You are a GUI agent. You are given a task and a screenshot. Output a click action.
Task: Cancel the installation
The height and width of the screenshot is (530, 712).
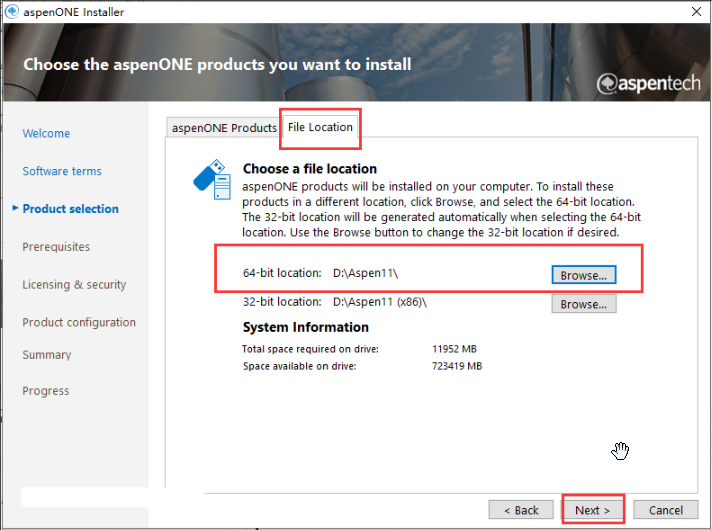[665, 510]
